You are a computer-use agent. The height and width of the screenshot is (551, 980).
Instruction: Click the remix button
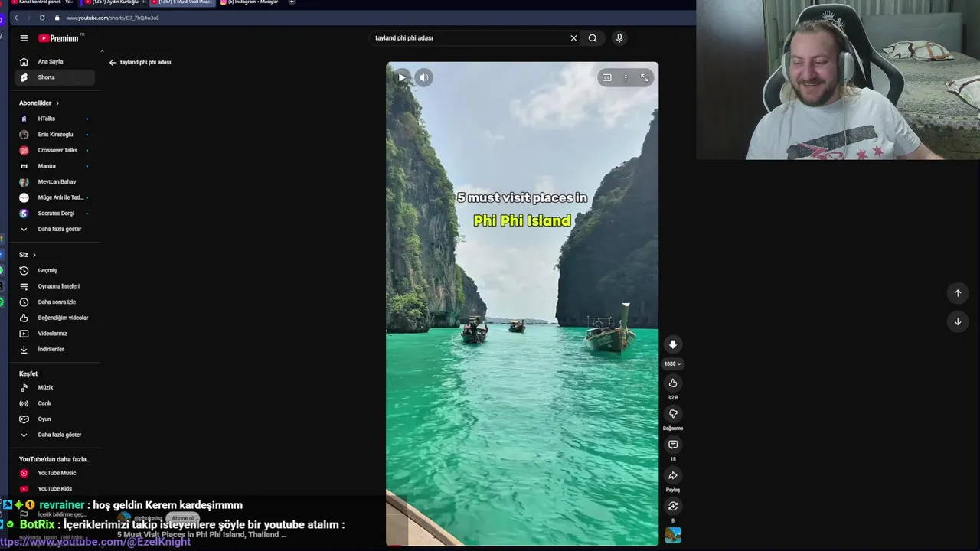coord(673,506)
